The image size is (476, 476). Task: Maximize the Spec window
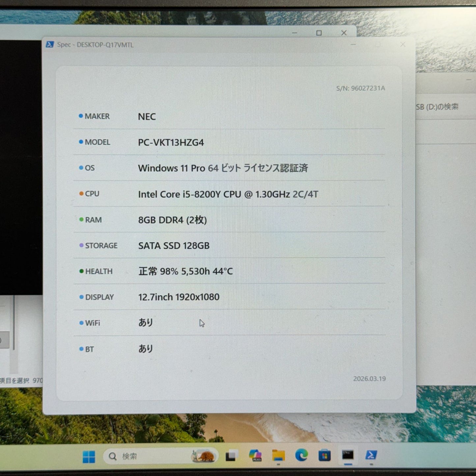point(378,44)
